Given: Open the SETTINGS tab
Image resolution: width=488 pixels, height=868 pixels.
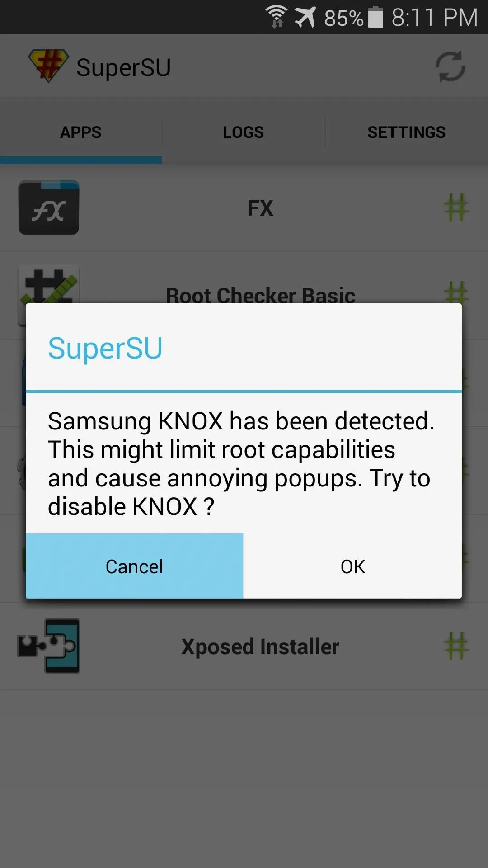Looking at the screenshot, I should [x=407, y=132].
